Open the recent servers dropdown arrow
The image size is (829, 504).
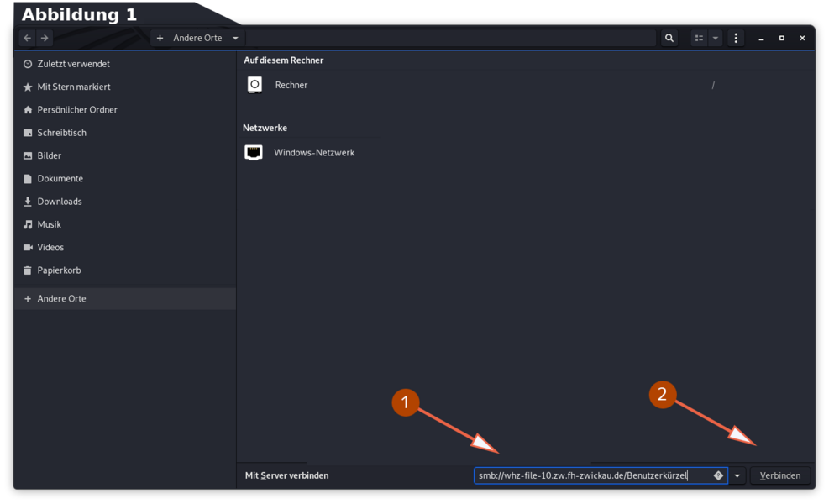click(737, 475)
